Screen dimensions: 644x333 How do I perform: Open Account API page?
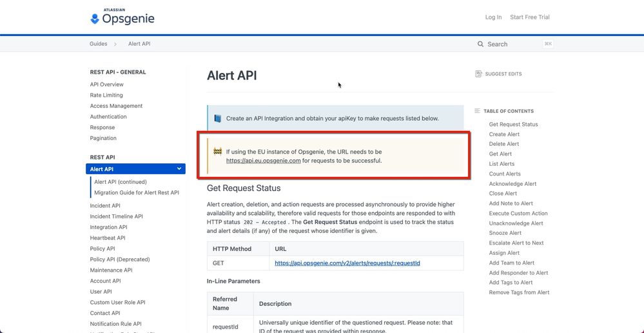click(x=106, y=281)
